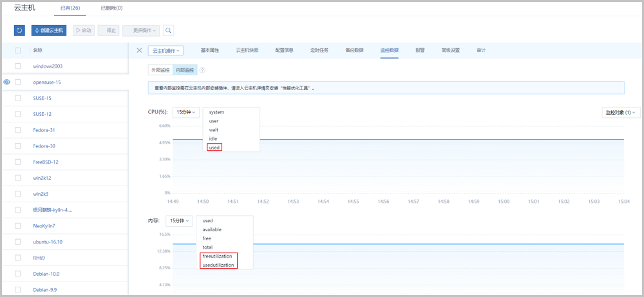Open the 监控对象 (1) dropdown
The image size is (644, 297).
click(x=620, y=112)
